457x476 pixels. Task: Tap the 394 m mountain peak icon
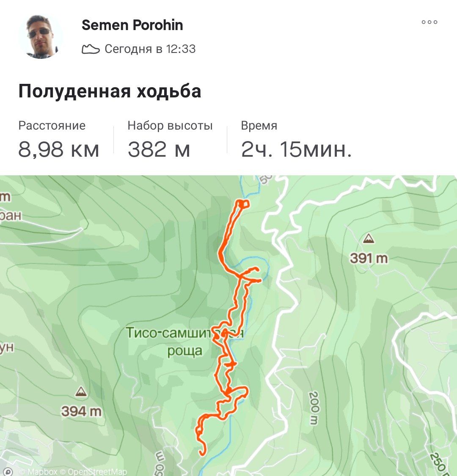pos(81,391)
